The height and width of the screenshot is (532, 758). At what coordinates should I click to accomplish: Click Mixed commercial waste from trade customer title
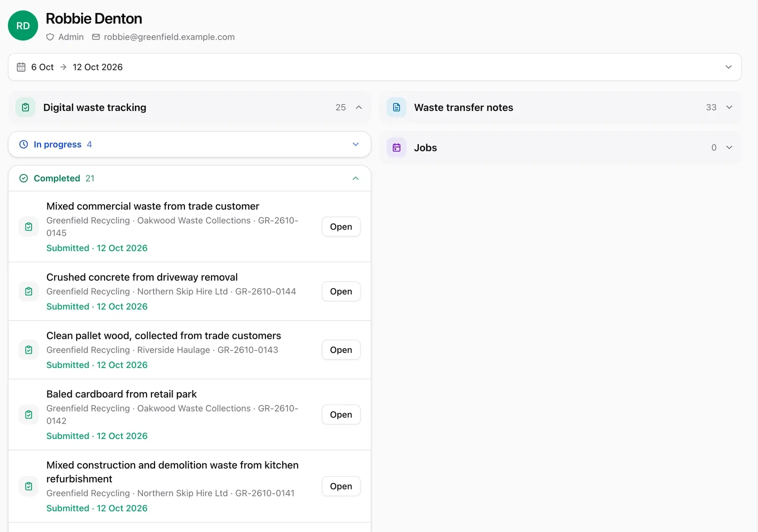point(153,206)
